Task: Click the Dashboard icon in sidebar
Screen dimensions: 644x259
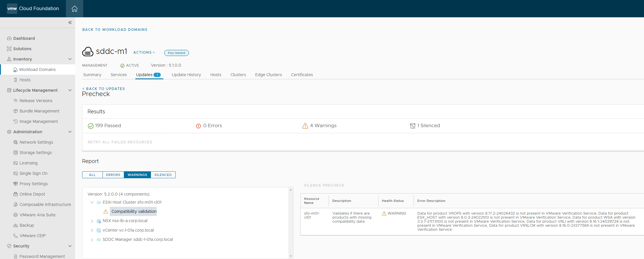Action: coord(9,38)
